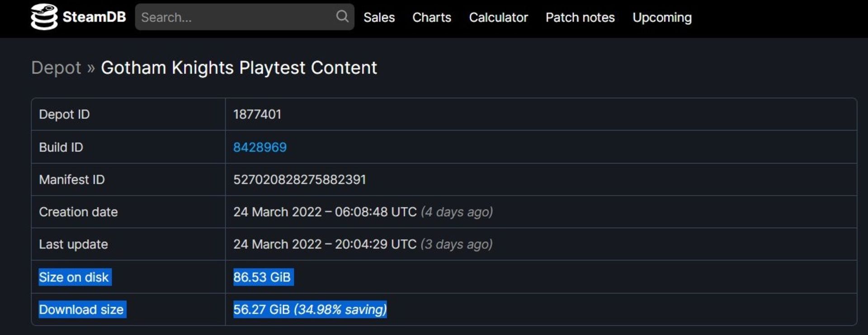The image size is (868, 335).
Task: Click the Last update timestamp
Action: coord(325,244)
